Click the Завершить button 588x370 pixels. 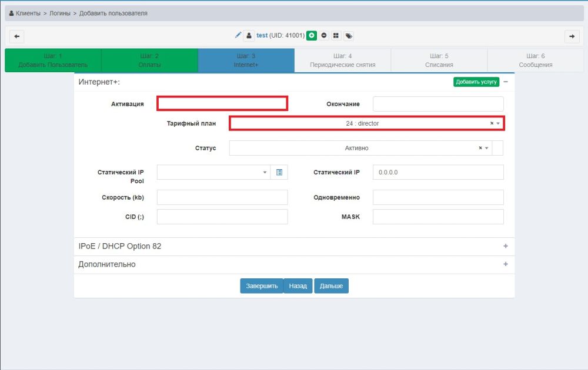(x=262, y=286)
